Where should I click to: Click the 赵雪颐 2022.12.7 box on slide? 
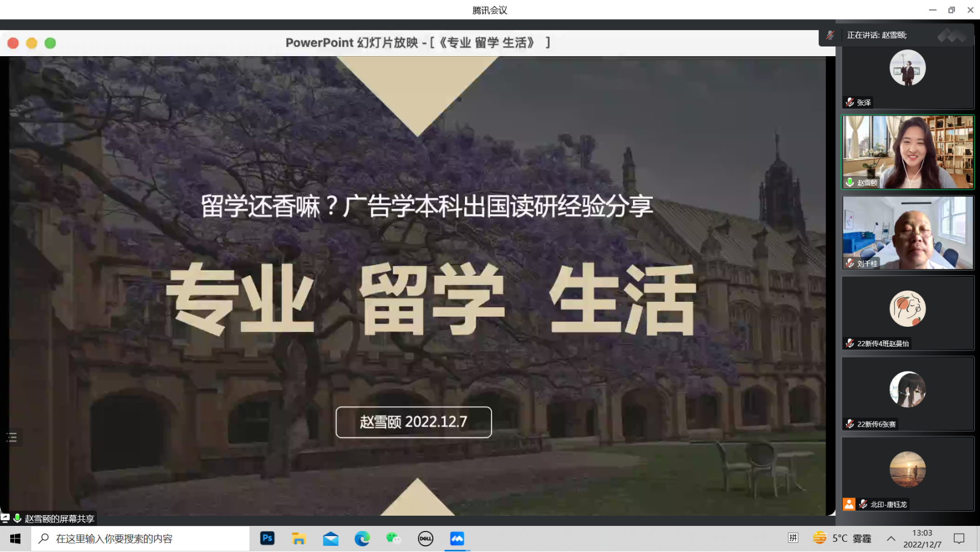pos(413,422)
